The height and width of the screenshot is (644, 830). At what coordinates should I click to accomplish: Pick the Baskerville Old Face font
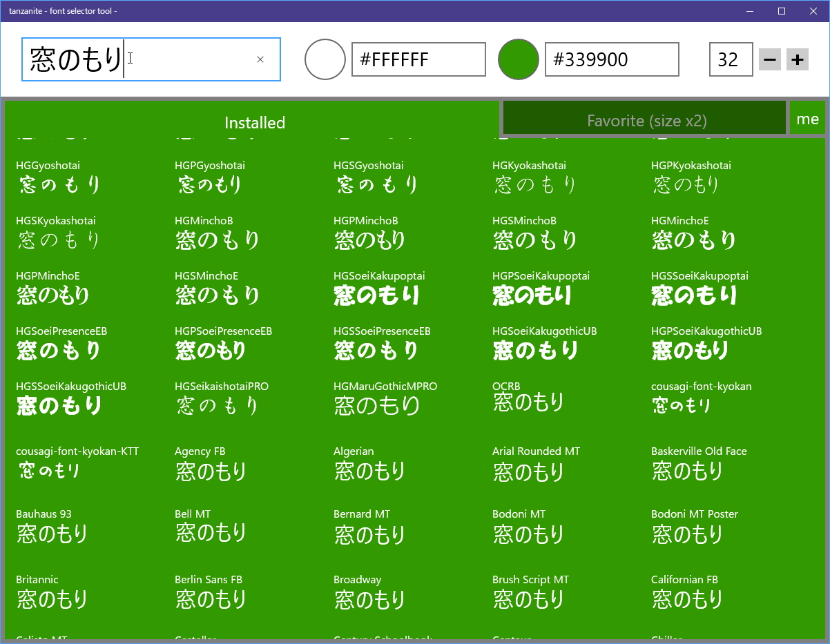pyautogui.click(x=699, y=463)
